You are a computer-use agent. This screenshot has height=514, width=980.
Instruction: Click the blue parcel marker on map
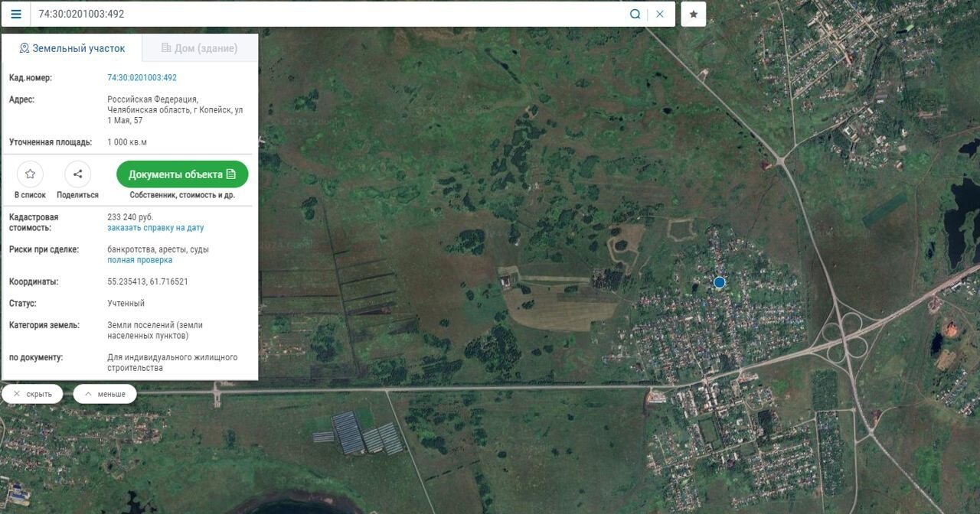tap(719, 282)
